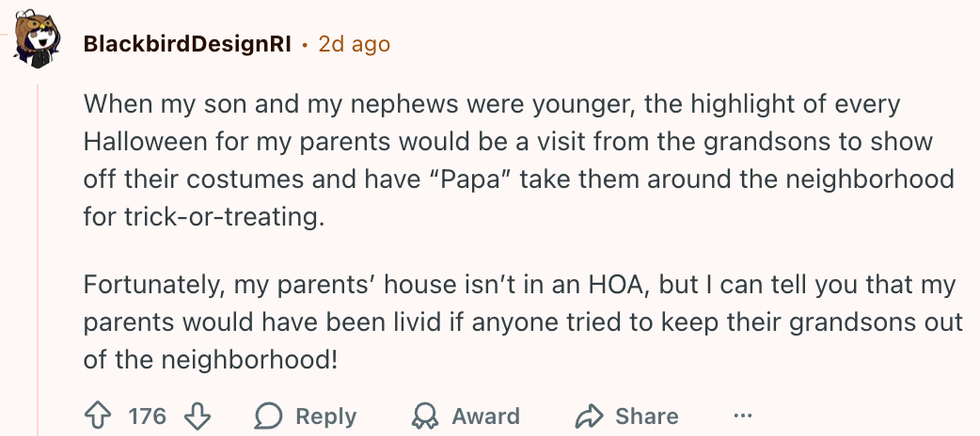Open the BlackbirdDesignRI user profile link

point(186,45)
